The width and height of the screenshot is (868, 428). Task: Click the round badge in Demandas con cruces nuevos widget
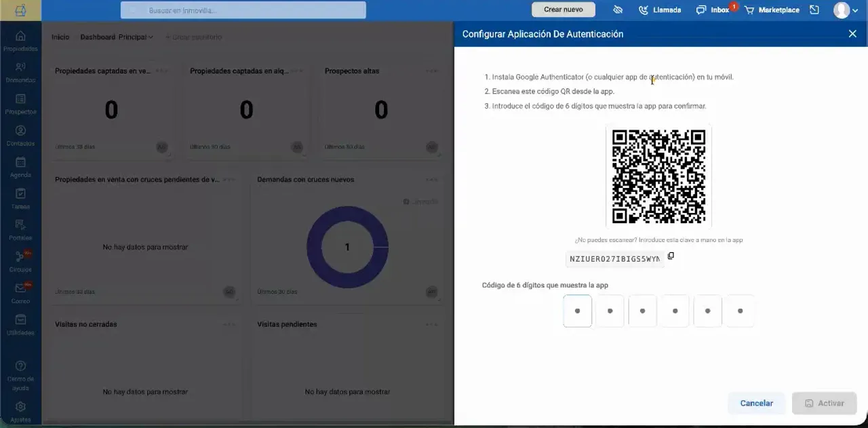pos(432,292)
